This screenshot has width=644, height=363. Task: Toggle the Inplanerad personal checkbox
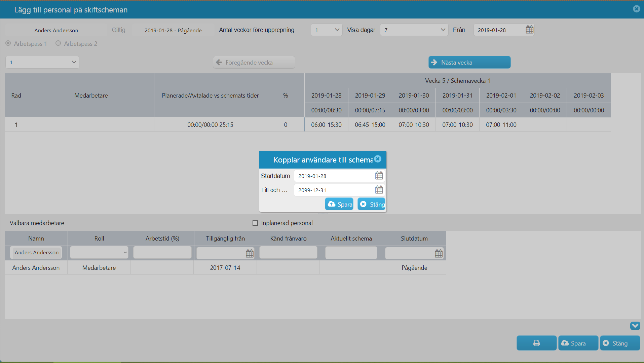pyautogui.click(x=255, y=223)
